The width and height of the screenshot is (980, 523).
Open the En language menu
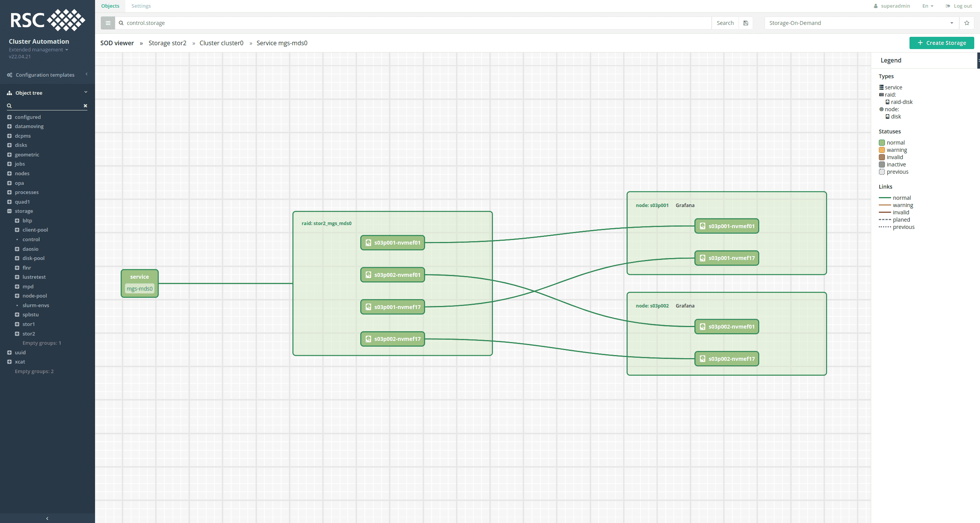pos(927,6)
